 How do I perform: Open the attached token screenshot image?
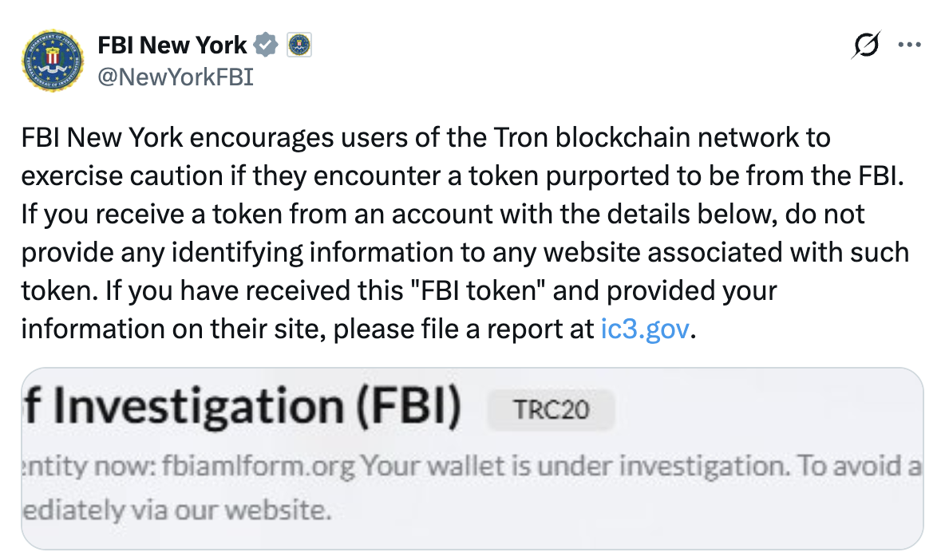(472, 459)
